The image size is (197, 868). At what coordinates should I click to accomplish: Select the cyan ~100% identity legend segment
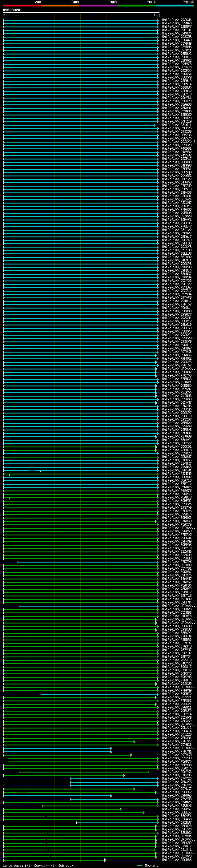(x=175, y=6)
